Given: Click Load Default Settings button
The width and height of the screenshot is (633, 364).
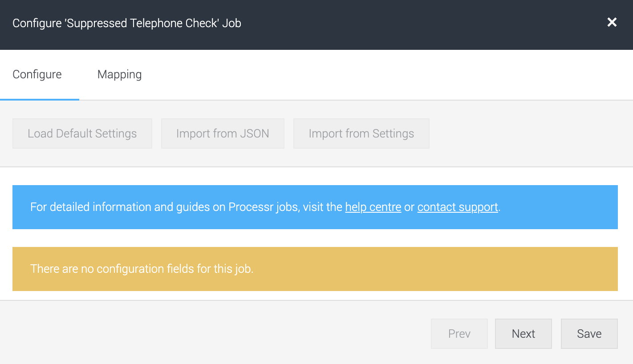Looking at the screenshot, I should 82,133.
